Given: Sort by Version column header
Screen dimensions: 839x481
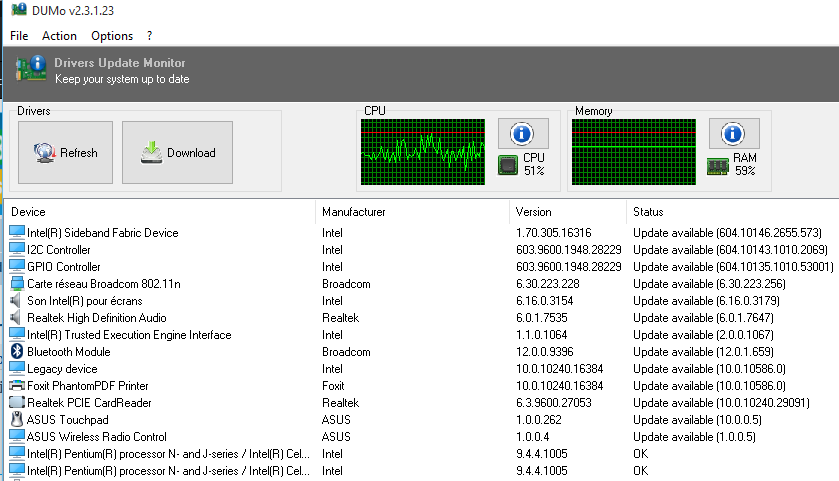Looking at the screenshot, I should (x=533, y=212).
